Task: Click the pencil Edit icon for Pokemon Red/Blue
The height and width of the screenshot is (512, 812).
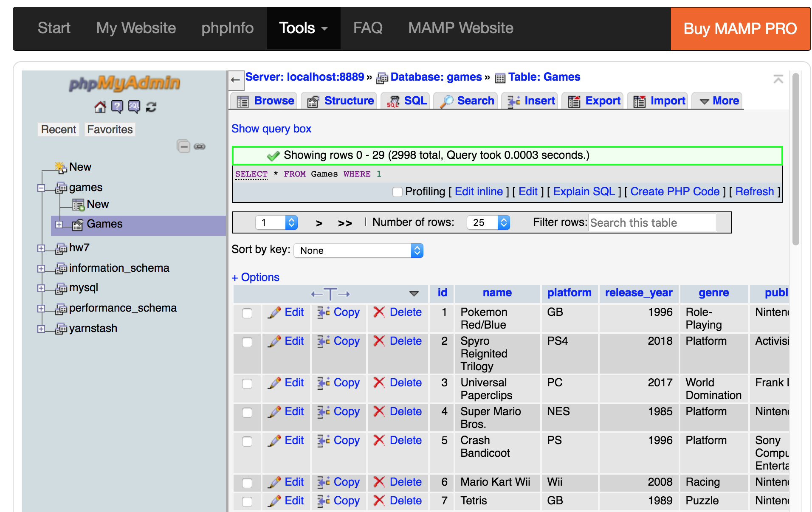Action: [x=275, y=312]
